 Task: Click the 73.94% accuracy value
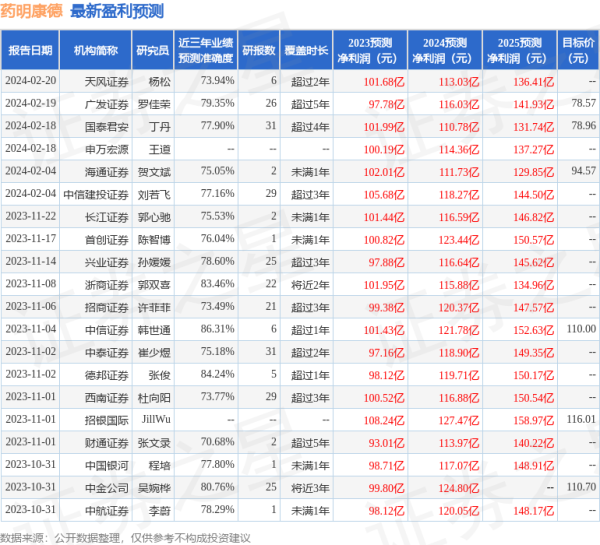pyautogui.click(x=217, y=81)
